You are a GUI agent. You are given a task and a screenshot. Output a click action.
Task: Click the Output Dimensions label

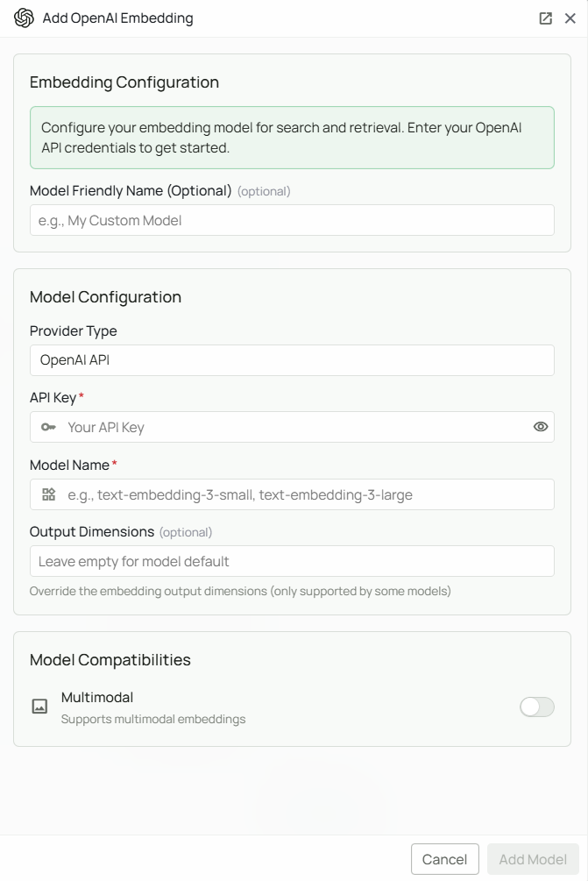(x=92, y=531)
